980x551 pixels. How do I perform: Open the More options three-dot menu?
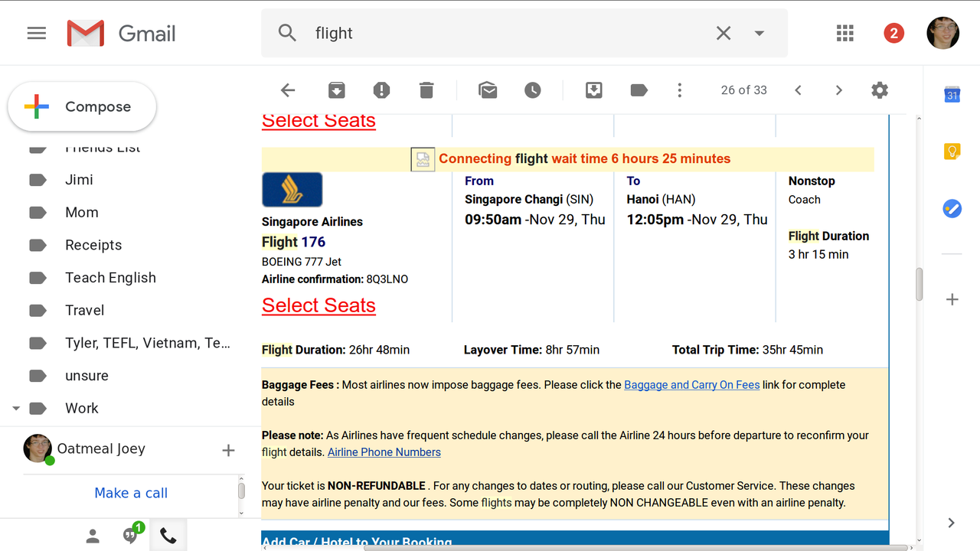click(679, 90)
